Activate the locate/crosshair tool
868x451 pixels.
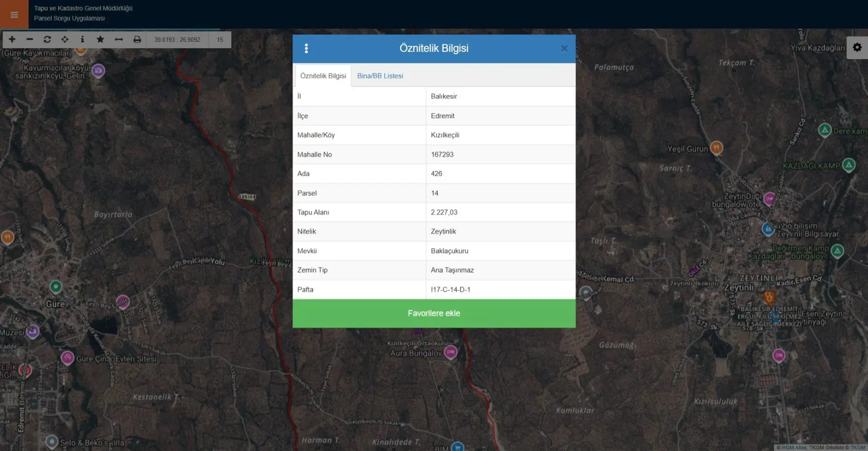[65, 39]
